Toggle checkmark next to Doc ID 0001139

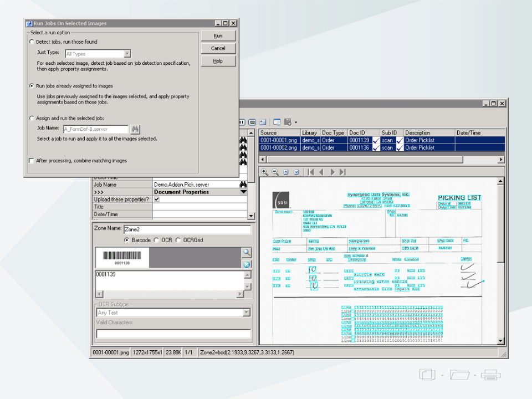[376, 140]
